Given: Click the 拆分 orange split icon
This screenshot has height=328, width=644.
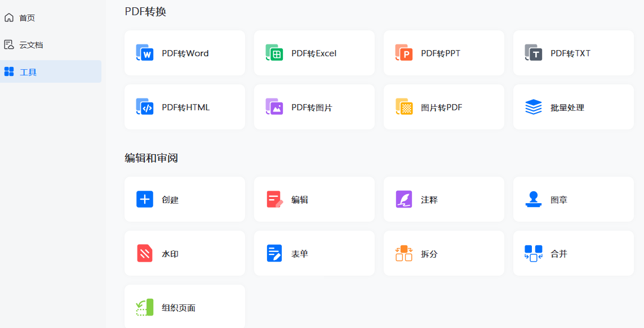Looking at the screenshot, I should [404, 253].
